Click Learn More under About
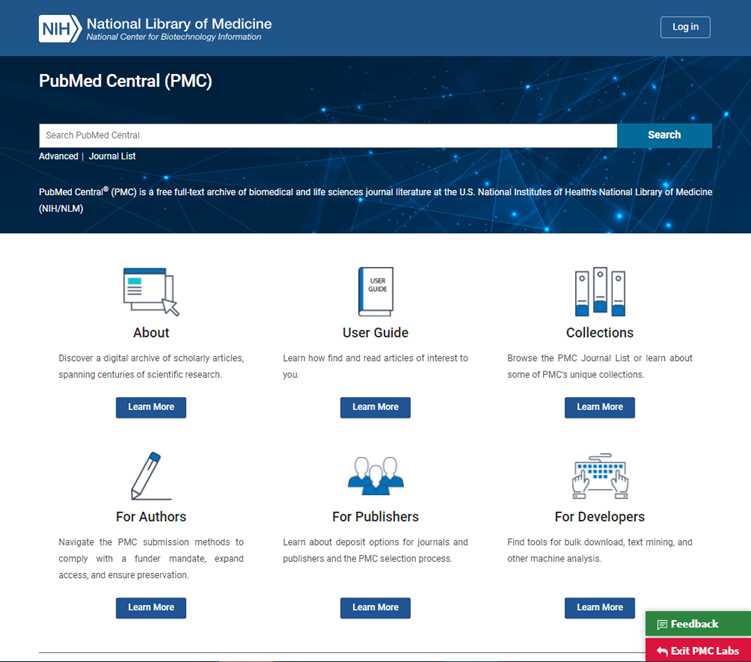 [x=151, y=407]
